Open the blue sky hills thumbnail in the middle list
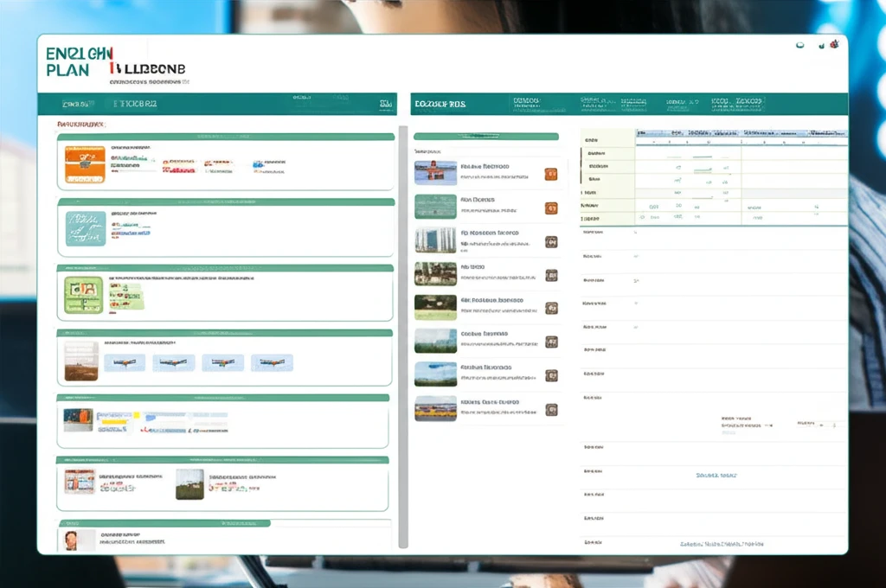 435,374
